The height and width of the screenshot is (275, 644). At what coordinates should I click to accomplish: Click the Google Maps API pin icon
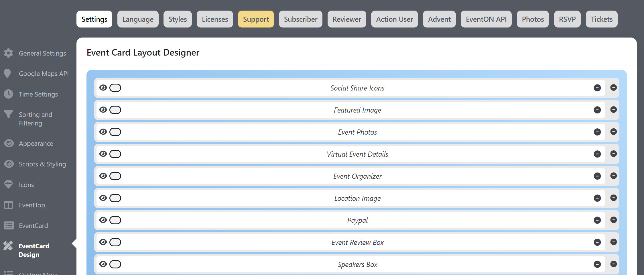tap(8, 73)
